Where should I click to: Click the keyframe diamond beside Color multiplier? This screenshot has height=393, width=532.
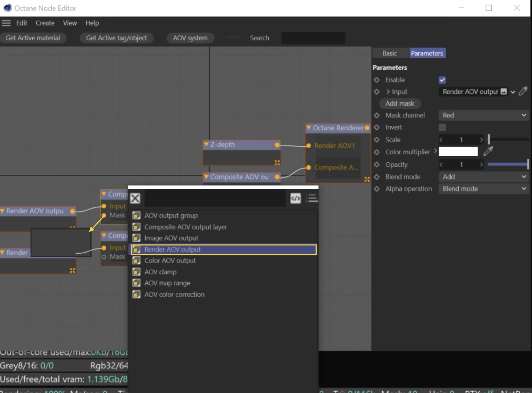click(x=377, y=152)
